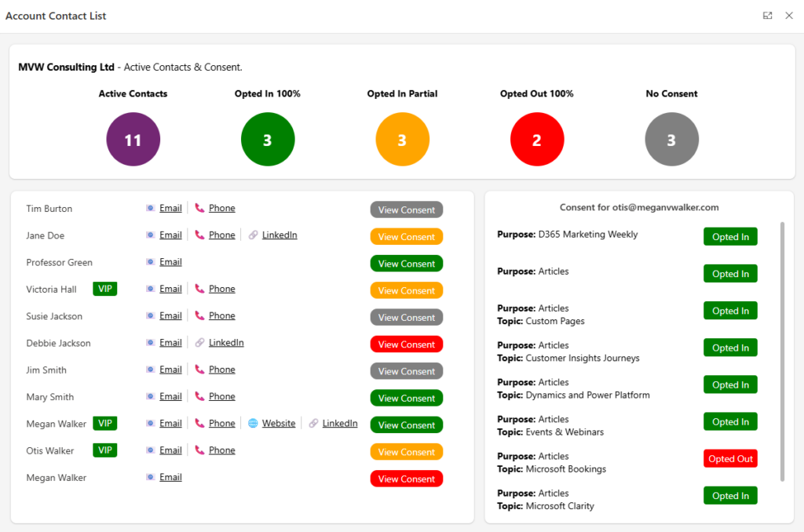
Task: Click the email icon next to Tim Burton
Action: coord(150,209)
